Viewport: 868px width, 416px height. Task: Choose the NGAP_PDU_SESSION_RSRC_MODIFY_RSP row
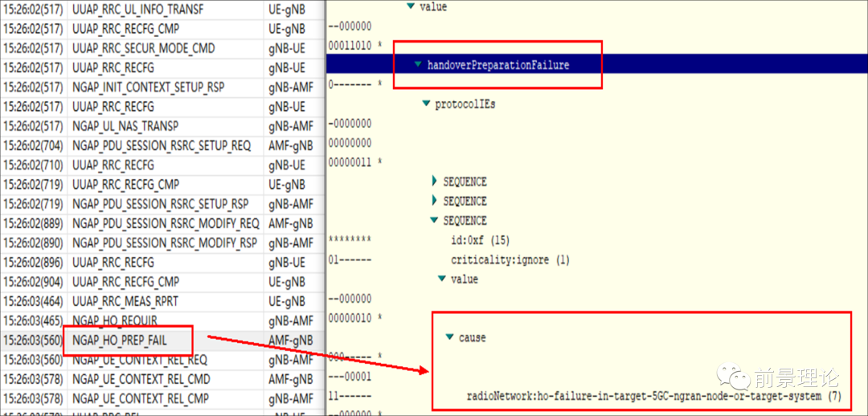click(x=165, y=243)
